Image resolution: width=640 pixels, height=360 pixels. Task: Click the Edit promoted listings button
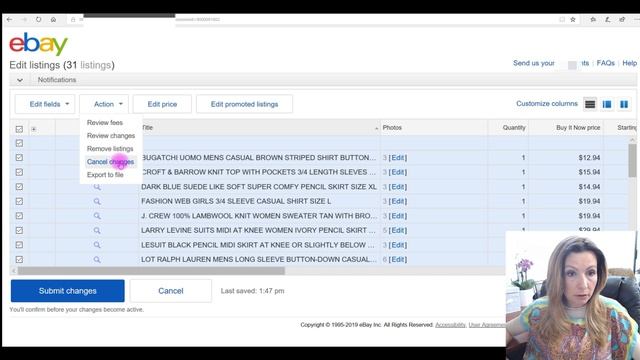tap(244, 104)
